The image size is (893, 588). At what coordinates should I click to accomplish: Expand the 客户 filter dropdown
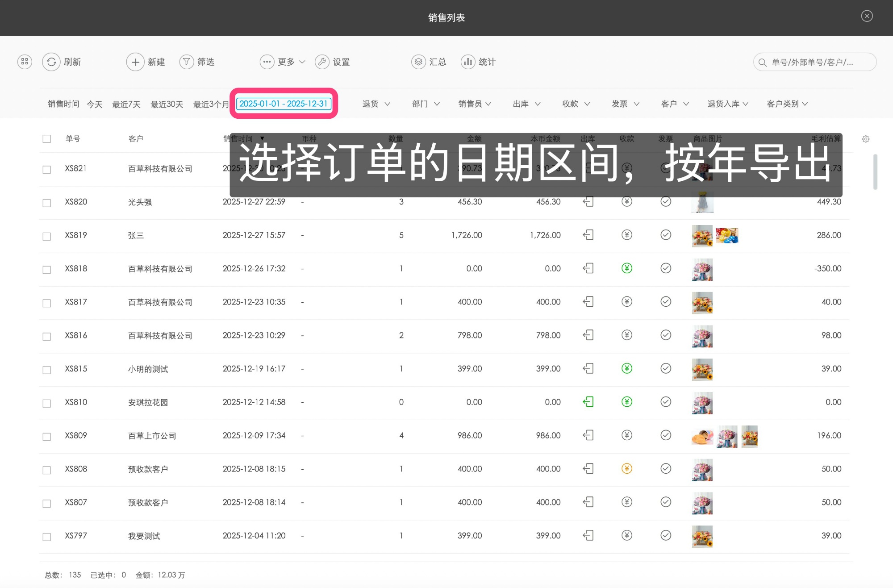point(675,104)
